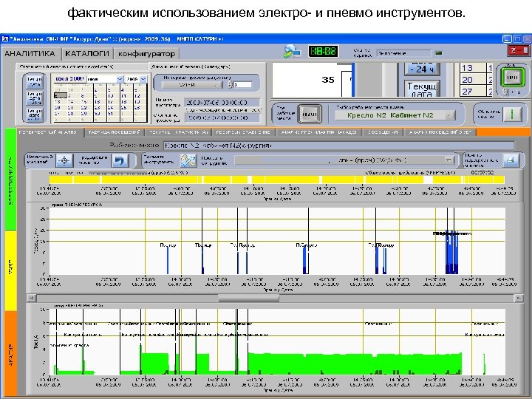Open the month dropdown in calendar
Screen dimensions: 532x399
pyautogui.click(x=120, y=79)
